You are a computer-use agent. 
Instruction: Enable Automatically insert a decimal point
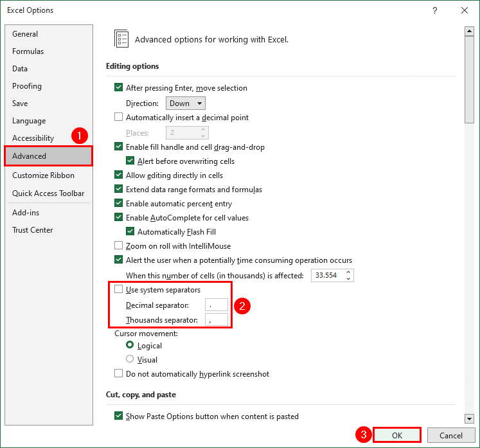pyautogui.click(x=118, y=117)
